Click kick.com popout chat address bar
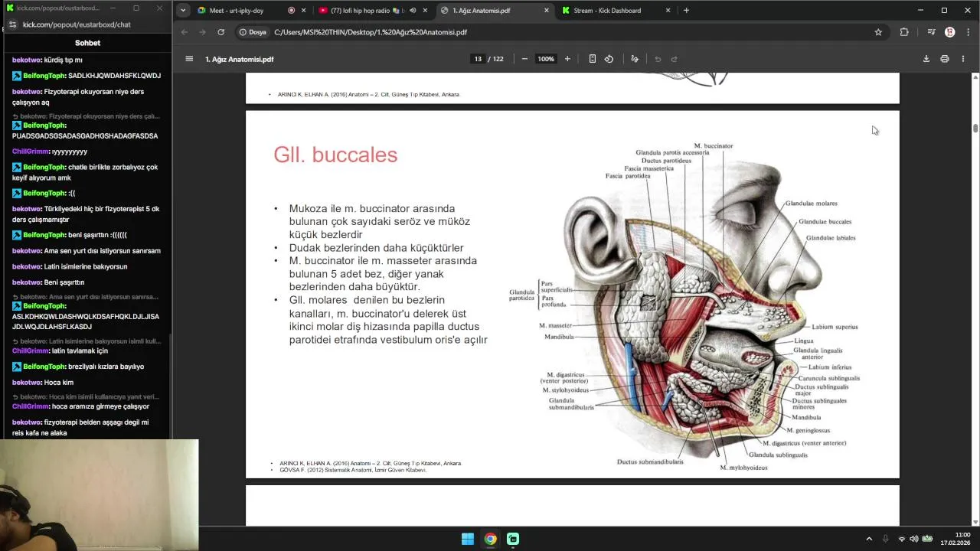Image resolution: width=980 pixels, height=551 pixels. tap(77, 24)
